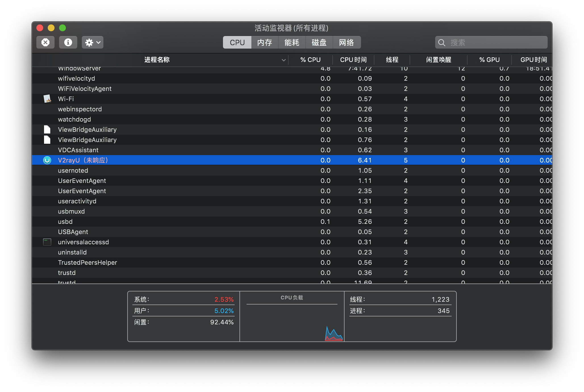Open the gear actions dropdown menu
This screenshot has height=392, width=584.
[92, 42]
